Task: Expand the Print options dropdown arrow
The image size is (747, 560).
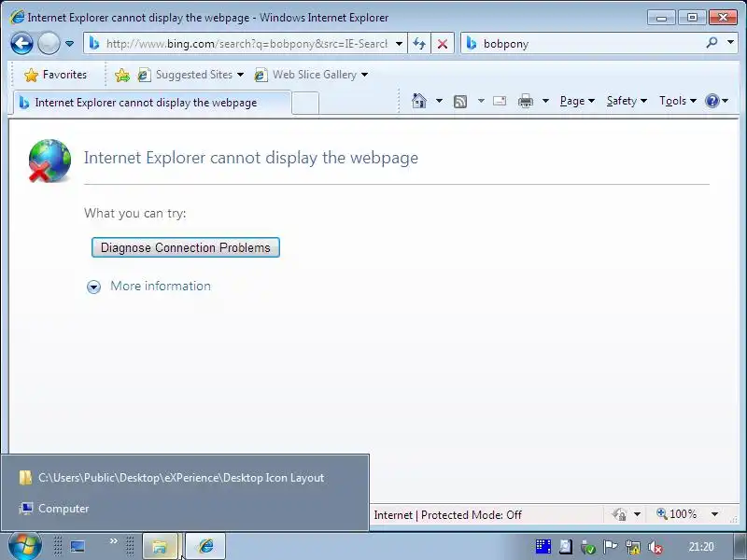Action: (546, 101)
